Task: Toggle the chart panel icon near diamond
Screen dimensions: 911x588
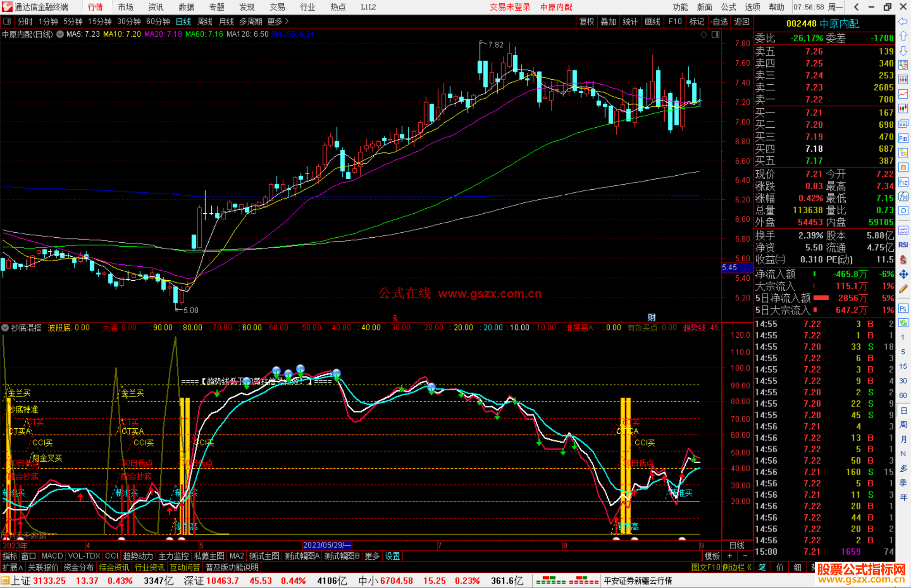Action: [715, 35]
